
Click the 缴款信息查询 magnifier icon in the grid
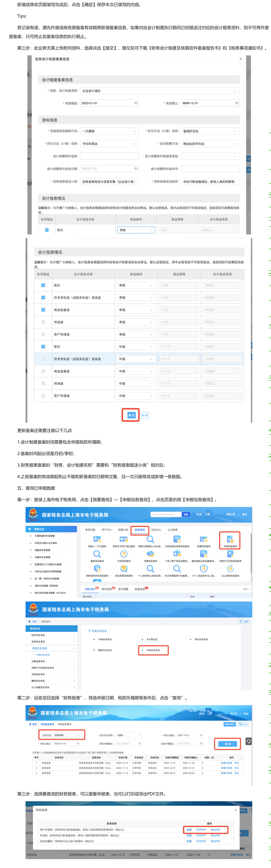[x=97, y=554]
